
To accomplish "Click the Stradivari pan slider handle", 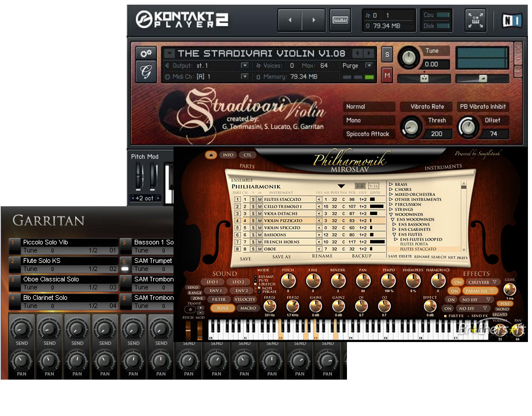I will point(424,79).
